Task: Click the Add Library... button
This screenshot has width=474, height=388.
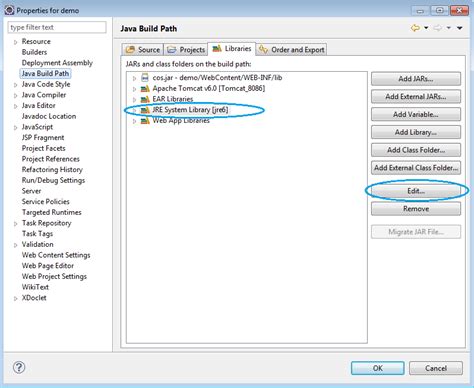Action: click(x=416, y=132)
